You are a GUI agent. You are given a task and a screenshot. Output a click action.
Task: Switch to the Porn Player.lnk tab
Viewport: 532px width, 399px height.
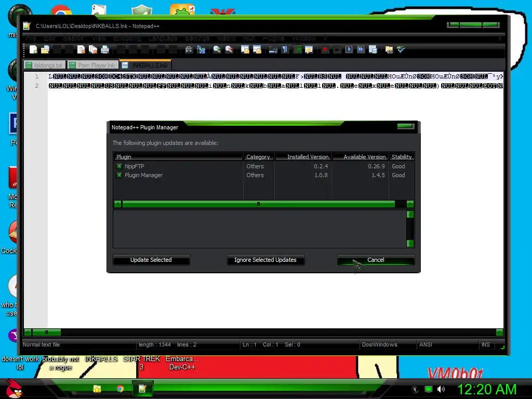[92, 65]
